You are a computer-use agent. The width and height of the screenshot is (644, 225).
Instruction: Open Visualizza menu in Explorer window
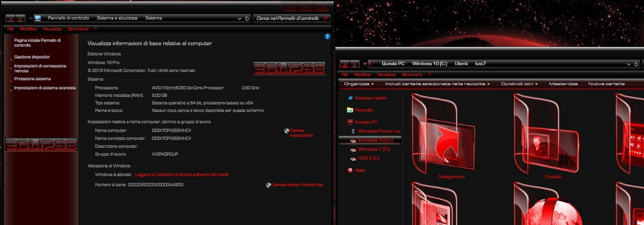(x=386, y=75)
